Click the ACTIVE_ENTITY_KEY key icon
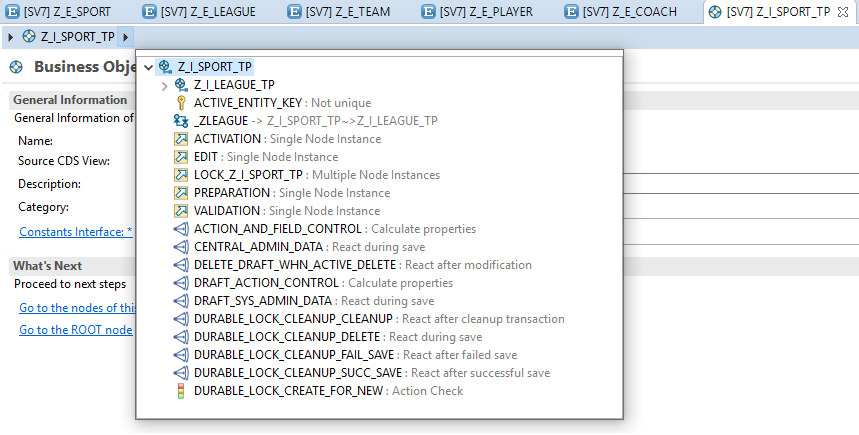 (181, 103)
